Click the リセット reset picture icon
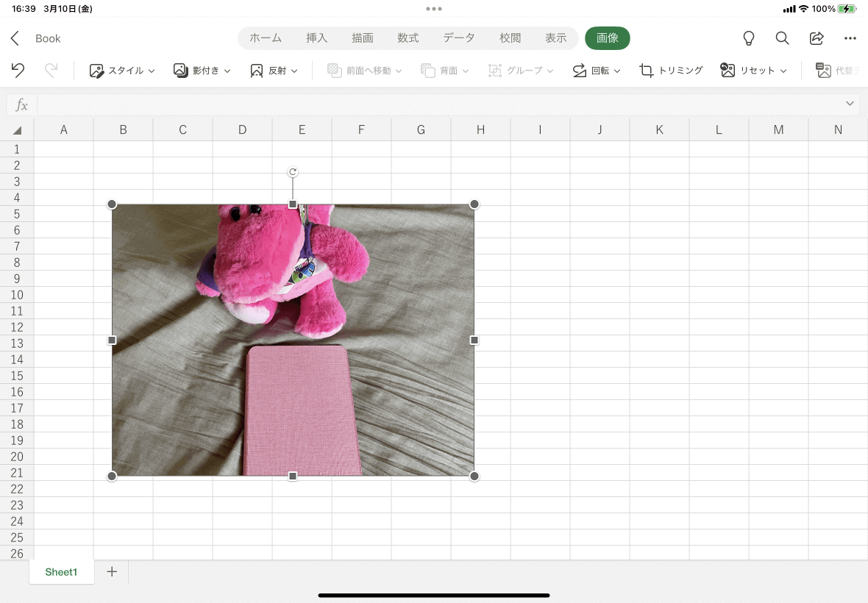This screenshot has height=603, width=868. pyautogui.click(x=728, y=71)
